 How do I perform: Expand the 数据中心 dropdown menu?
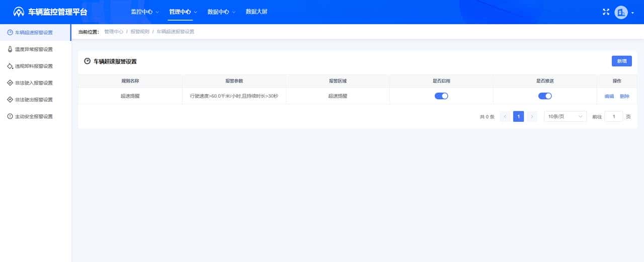point(221,12)
